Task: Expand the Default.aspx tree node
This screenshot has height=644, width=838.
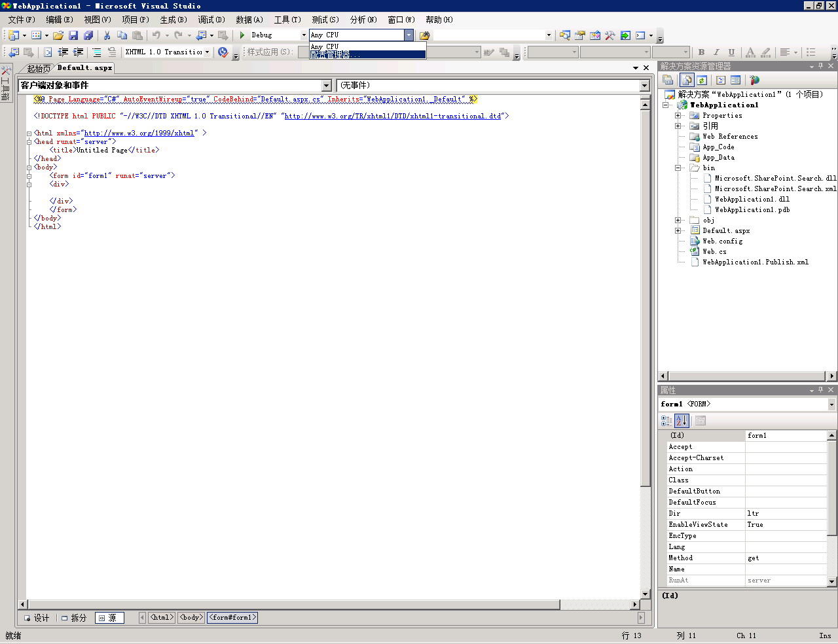Action: pos(678,230)
